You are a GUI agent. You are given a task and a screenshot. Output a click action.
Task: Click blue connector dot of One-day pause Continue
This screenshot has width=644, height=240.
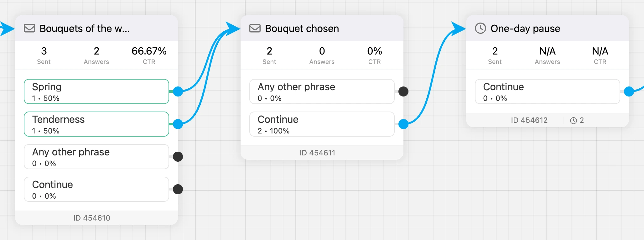click(x=629, y=91)
